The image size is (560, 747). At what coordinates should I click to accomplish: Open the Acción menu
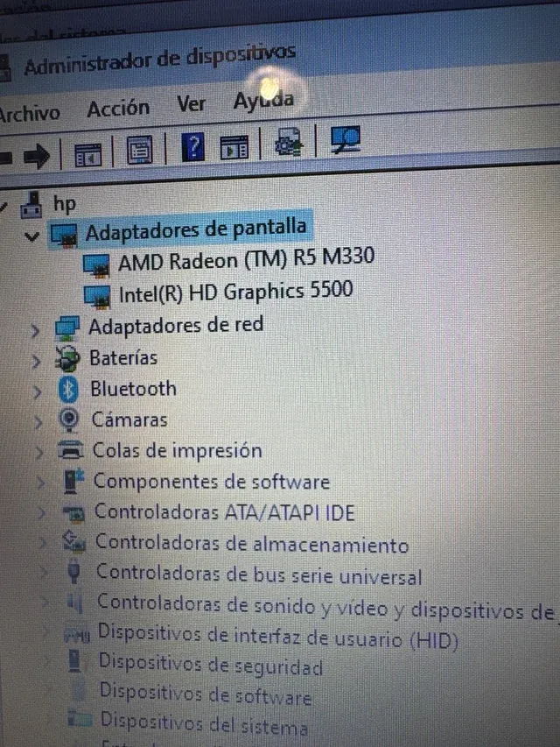pyautogui.click(x=118, y=109)
